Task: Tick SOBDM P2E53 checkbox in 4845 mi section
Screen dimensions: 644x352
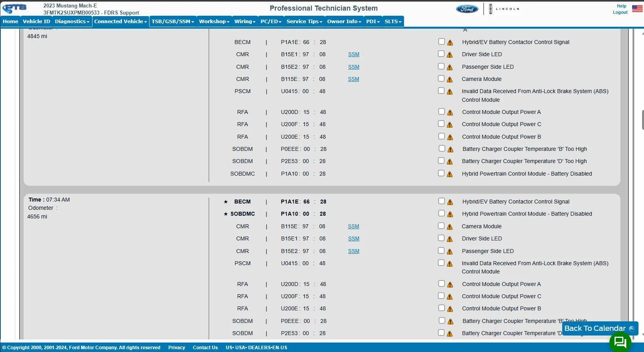Action: click(441, 161)
